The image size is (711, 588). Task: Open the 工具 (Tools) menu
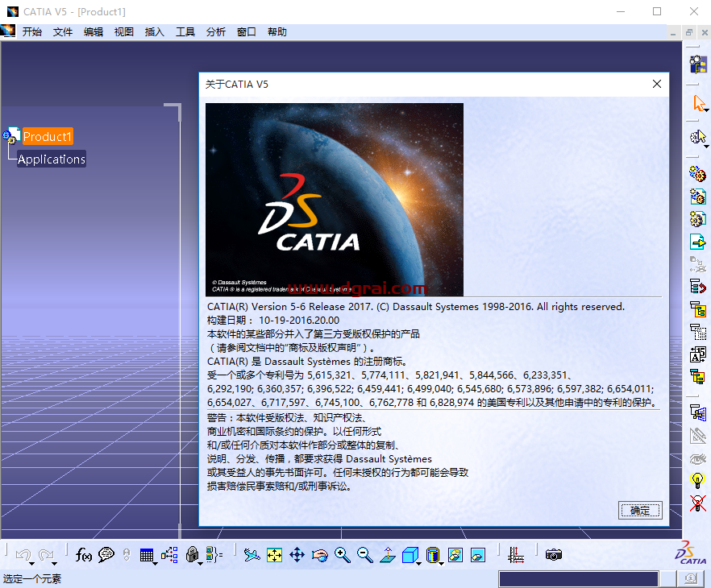tap(185, 31)
